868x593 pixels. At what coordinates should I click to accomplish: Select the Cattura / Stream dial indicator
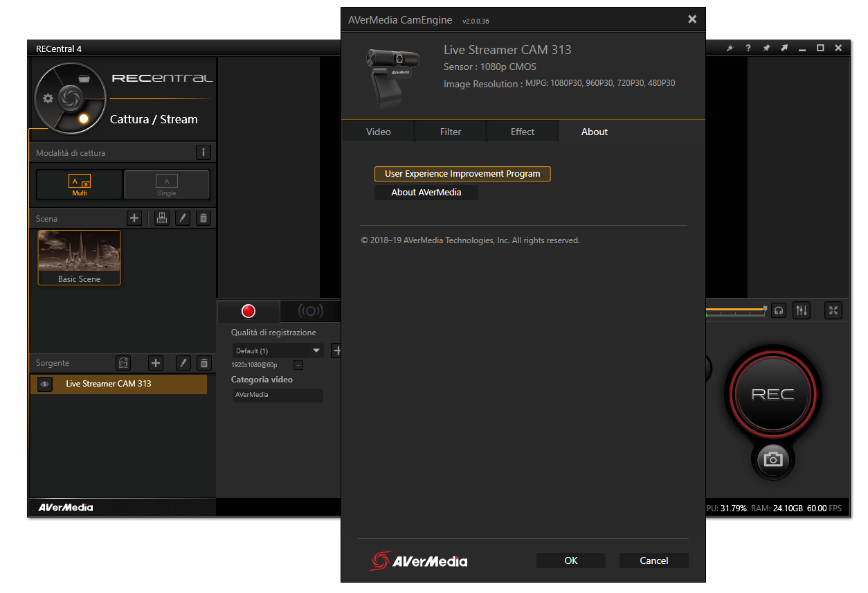(84, 118)
